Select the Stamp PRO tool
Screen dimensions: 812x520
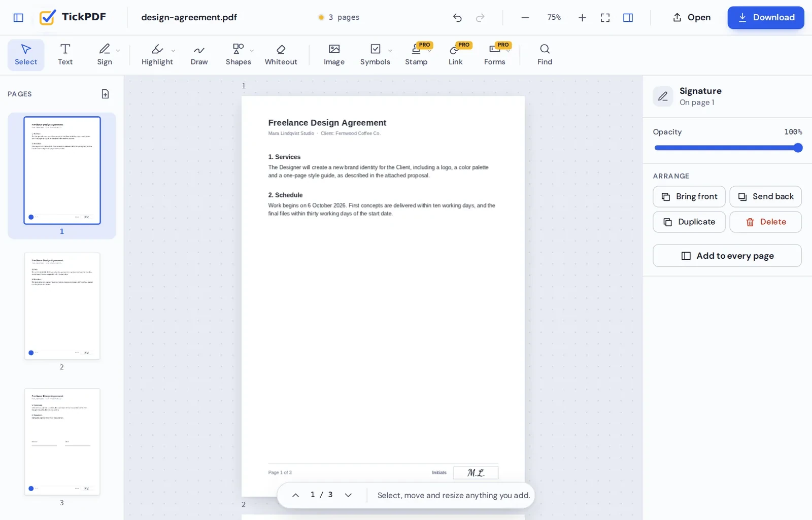coord(416,55)
